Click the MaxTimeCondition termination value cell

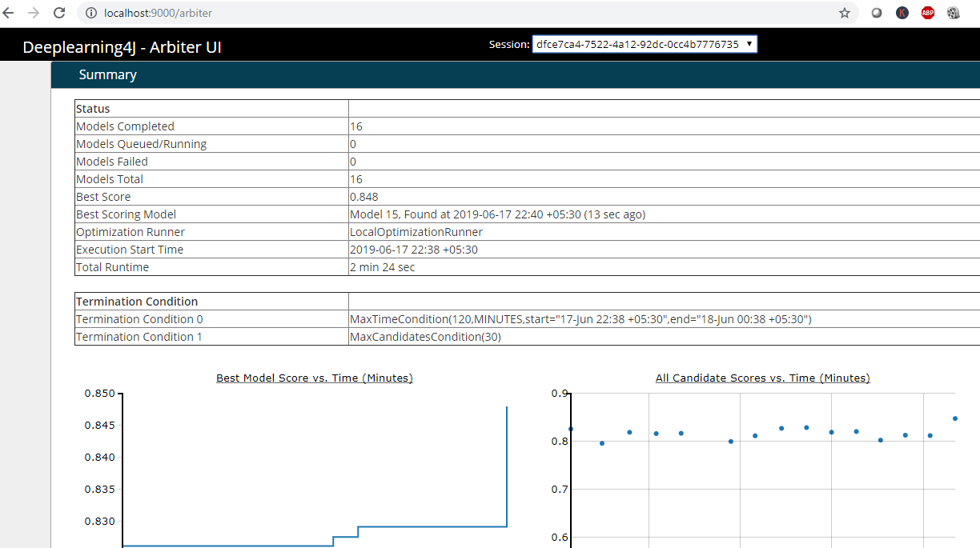pos(580,319)
